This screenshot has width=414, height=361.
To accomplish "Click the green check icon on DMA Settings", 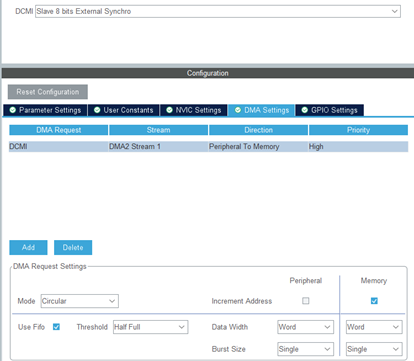I will point(238,110).
